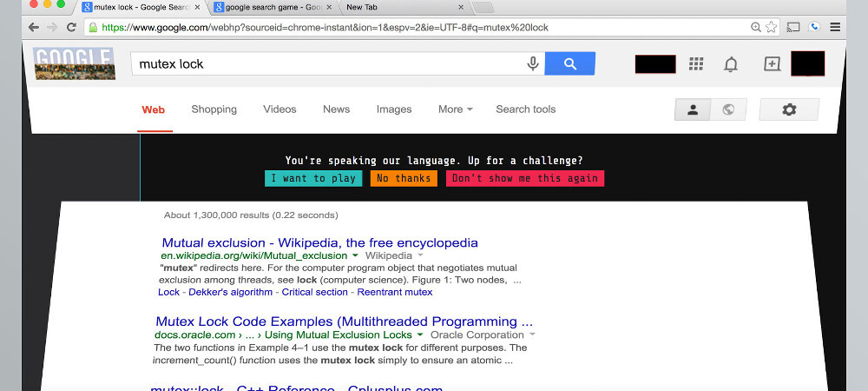
Task: Open the Mutual exclusion Wikipedia result
Action: 319,242
